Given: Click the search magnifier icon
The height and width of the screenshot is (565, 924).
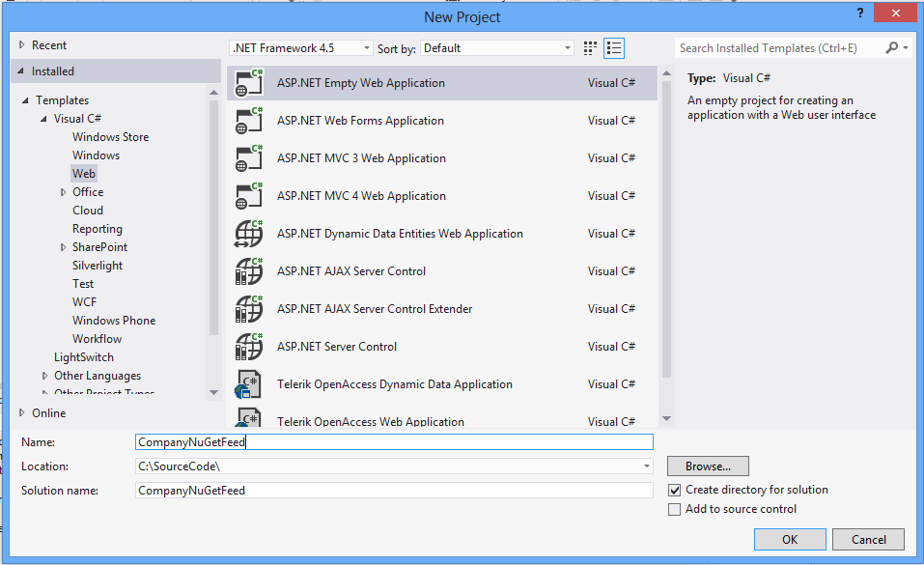Looking at the screenshot, I should pos(891,48).
